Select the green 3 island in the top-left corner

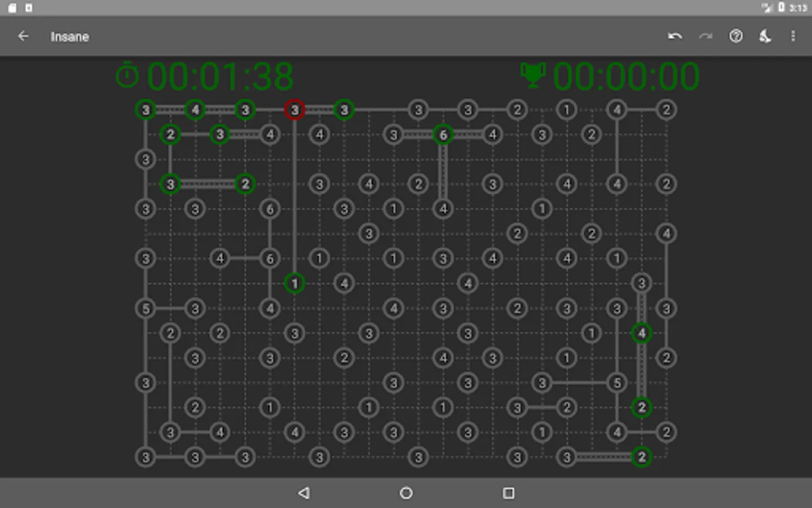tap(145, 110)
